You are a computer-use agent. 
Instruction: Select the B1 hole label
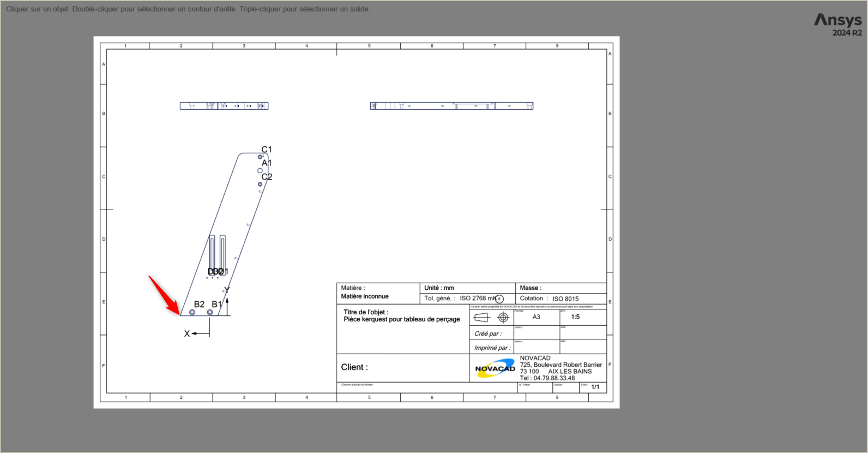(x=217, y=305)
